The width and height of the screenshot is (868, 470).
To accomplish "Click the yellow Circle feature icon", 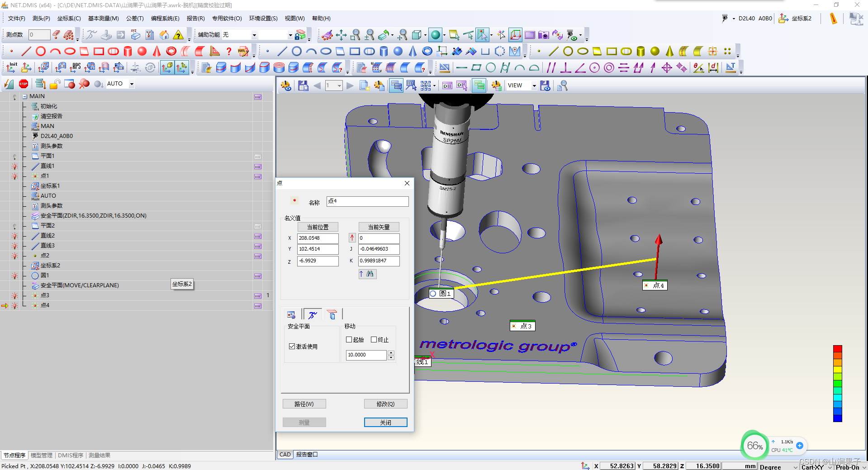I will coord(568,51).
